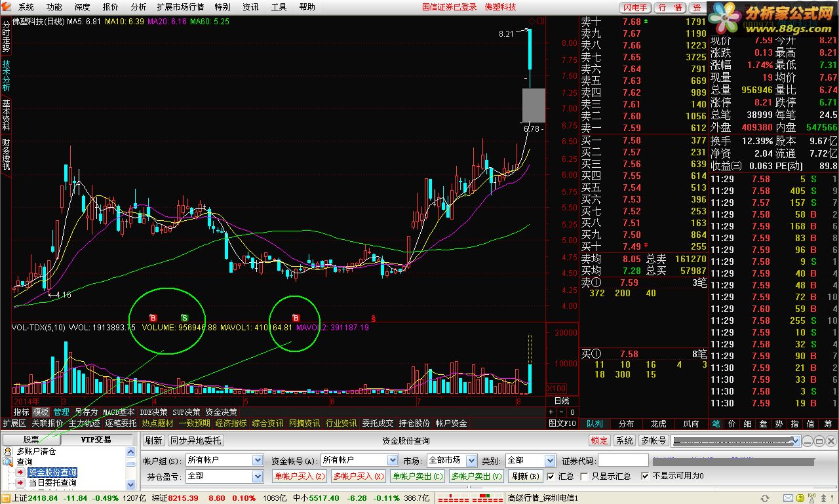Select the 查询 tree node
This screenshot has height=504, width=839.
pyautogui.click(x=24, y=462)
